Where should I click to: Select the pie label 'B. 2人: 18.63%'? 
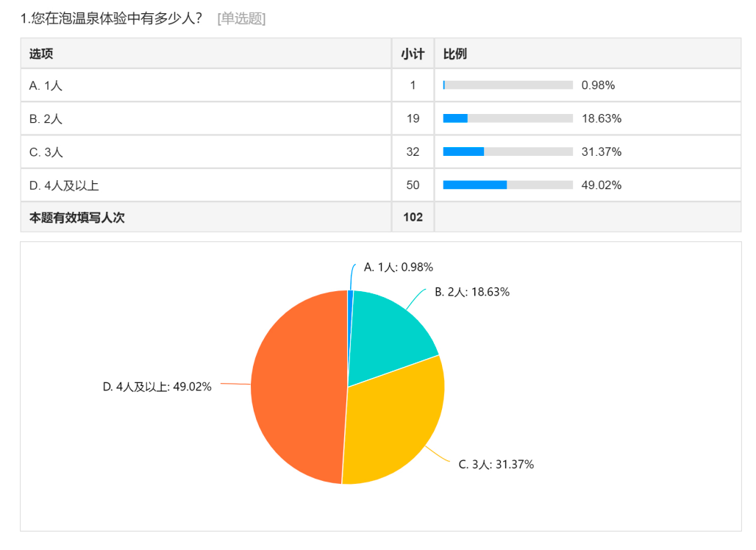pyautogui.click(x=472, y=292)
